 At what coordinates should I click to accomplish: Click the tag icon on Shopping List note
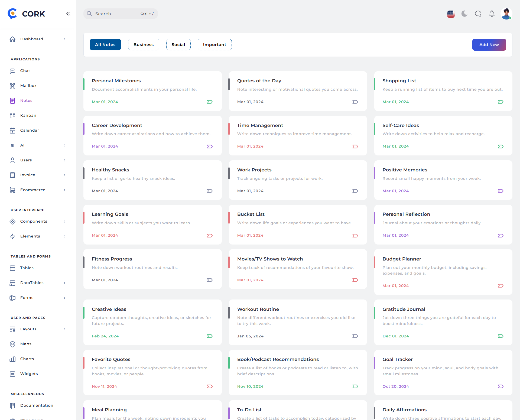(x=500, y=102)
